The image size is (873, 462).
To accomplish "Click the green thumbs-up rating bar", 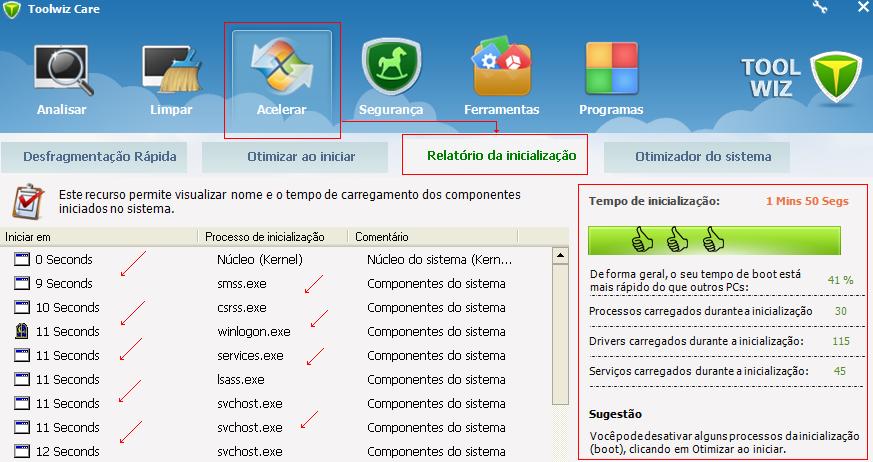I will pyautogui.click(x=714, y=240).
